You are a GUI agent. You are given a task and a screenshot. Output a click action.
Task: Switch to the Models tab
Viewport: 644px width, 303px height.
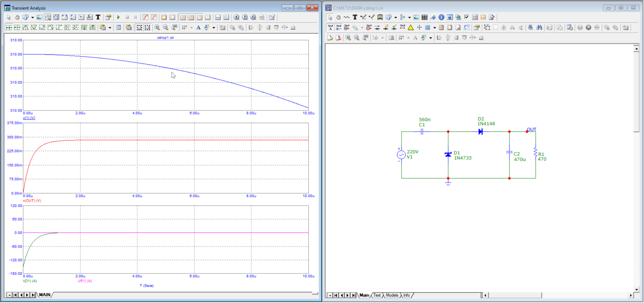pos(392,295)
